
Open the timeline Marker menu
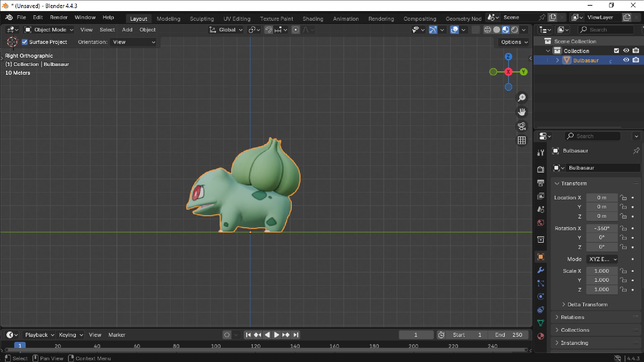click(x=117, y=335)
